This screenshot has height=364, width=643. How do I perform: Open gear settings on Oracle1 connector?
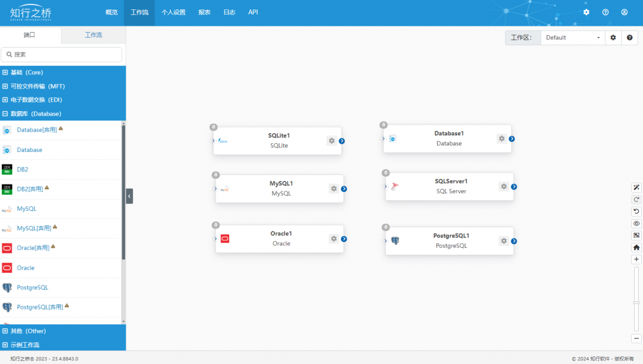[x=334, y=238]
